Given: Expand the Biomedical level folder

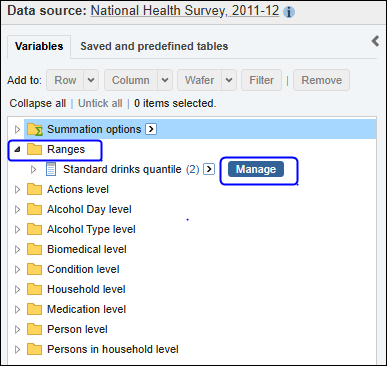Looking at the screenshot, I should tap(17, 249).
